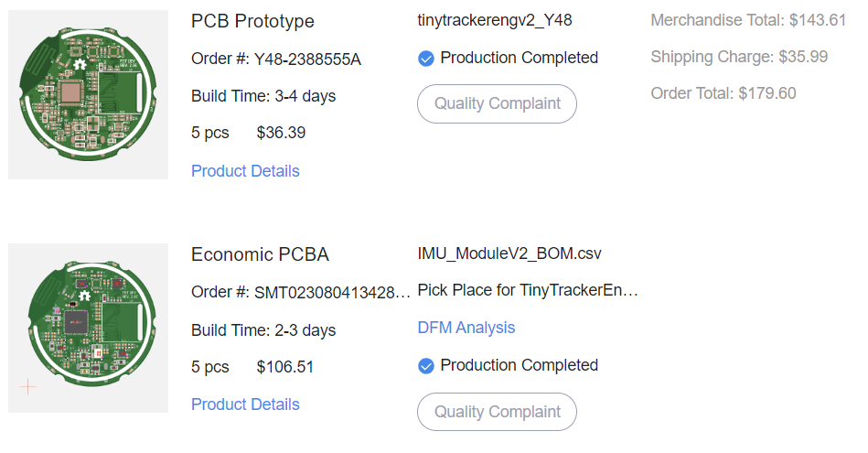Select the order number starting with SMT023080413428
Image resolution: width=868 pixels, height=453 pixels.
coord(332,293)
